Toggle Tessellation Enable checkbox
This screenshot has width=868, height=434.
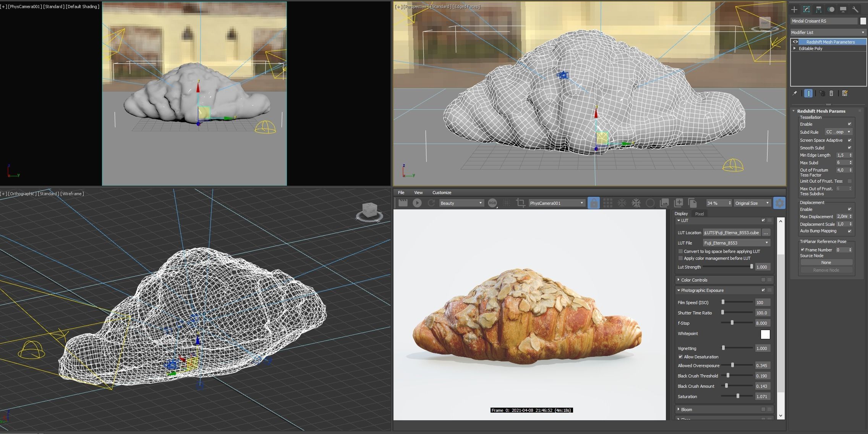(850, 124)
